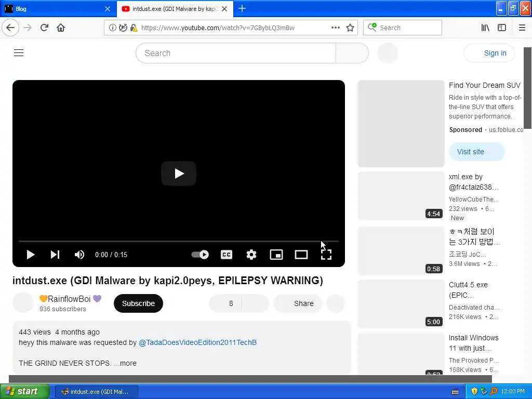
Task: Select the intdust.exe taskbar window button
Action: point(96,392)
